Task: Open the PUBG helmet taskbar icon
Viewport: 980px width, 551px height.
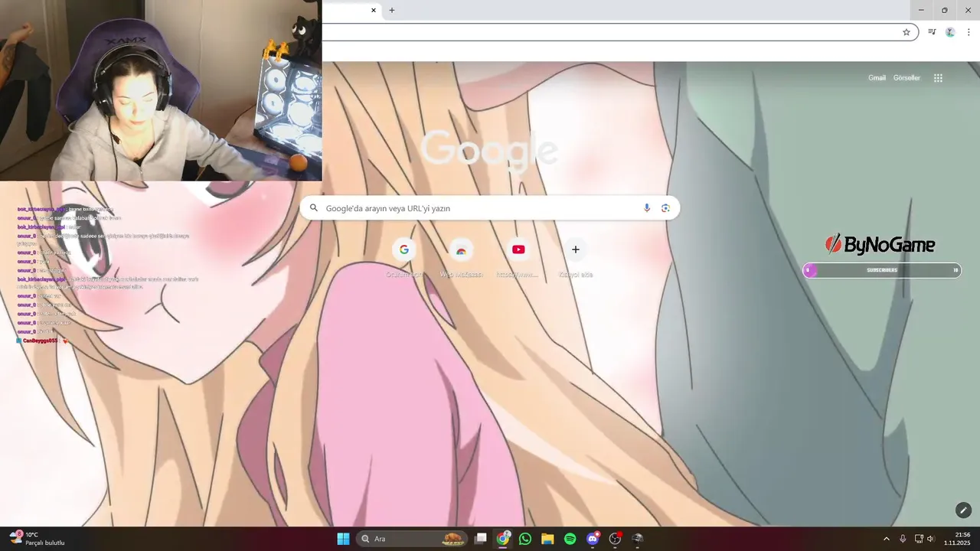Action: tap(638, 539)
